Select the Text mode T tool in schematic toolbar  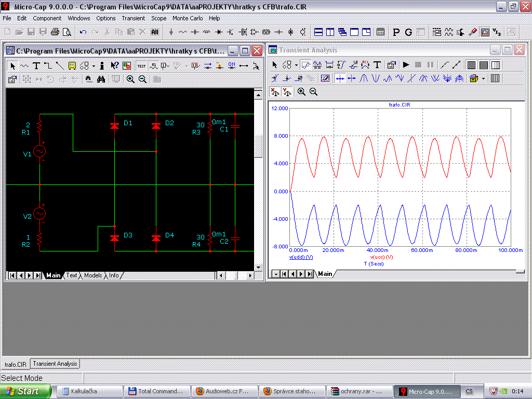click(36, 65)
